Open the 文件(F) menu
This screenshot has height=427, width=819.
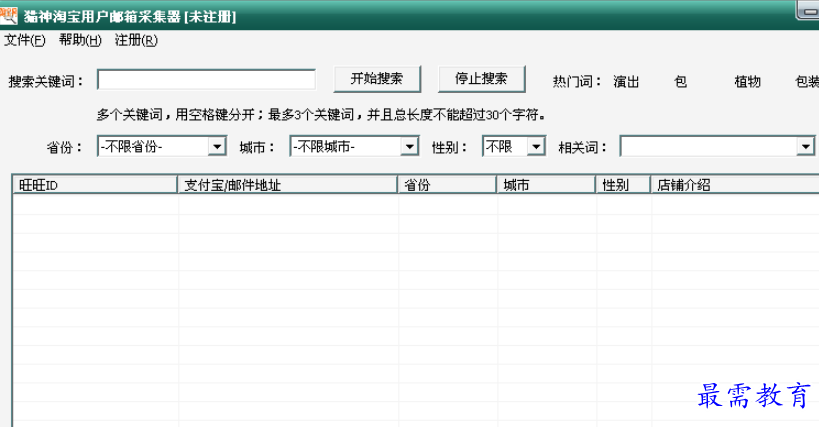[x=25, y=40]
